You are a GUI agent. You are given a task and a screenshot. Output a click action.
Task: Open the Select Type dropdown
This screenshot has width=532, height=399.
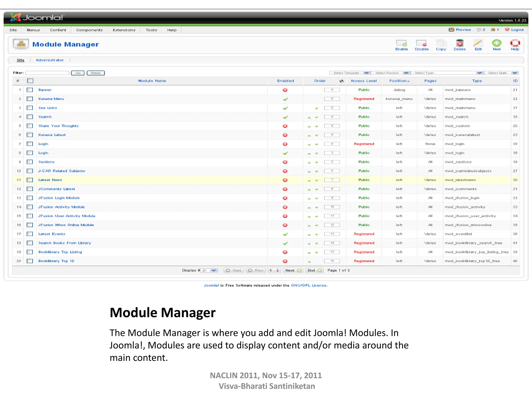pos(447,73)
